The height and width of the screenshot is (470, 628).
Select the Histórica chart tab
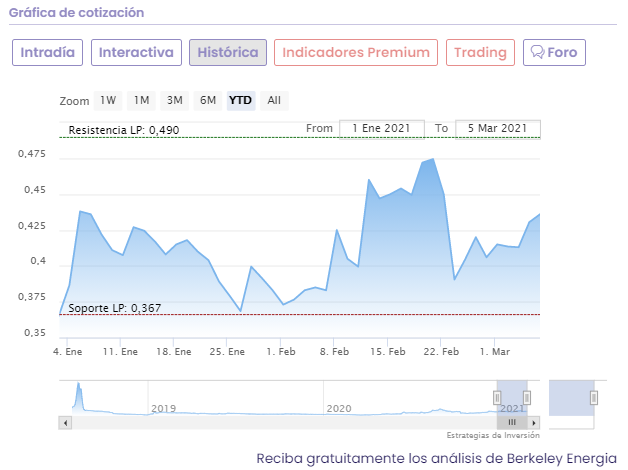click(x=228, y=52)
